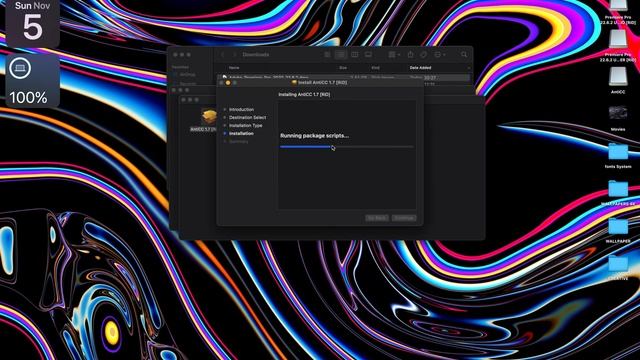Select the Destination Select installer step

click(x=247, y=118)
